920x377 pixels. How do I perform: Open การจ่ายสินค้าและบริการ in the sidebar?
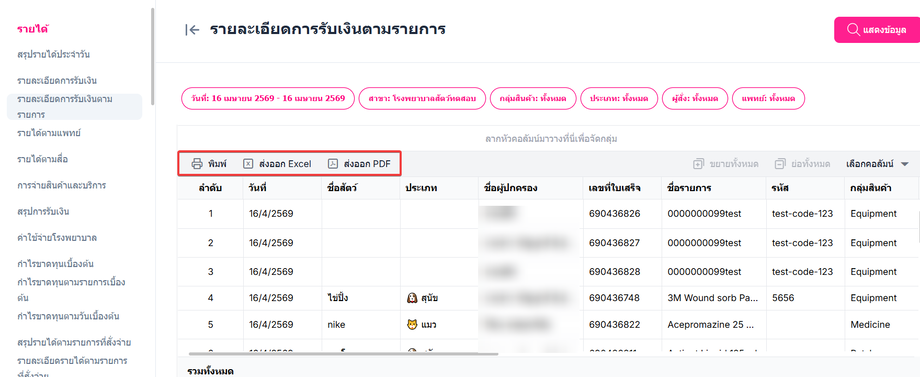click(x=62, y=185)
